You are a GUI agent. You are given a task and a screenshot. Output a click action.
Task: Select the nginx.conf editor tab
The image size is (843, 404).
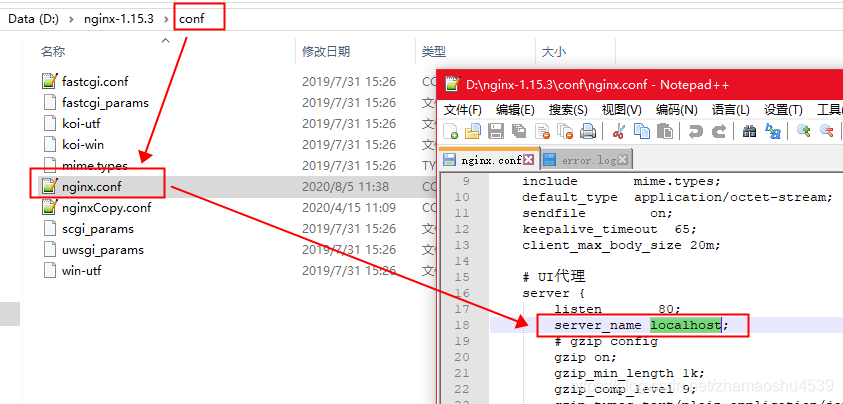click(489, 160)
